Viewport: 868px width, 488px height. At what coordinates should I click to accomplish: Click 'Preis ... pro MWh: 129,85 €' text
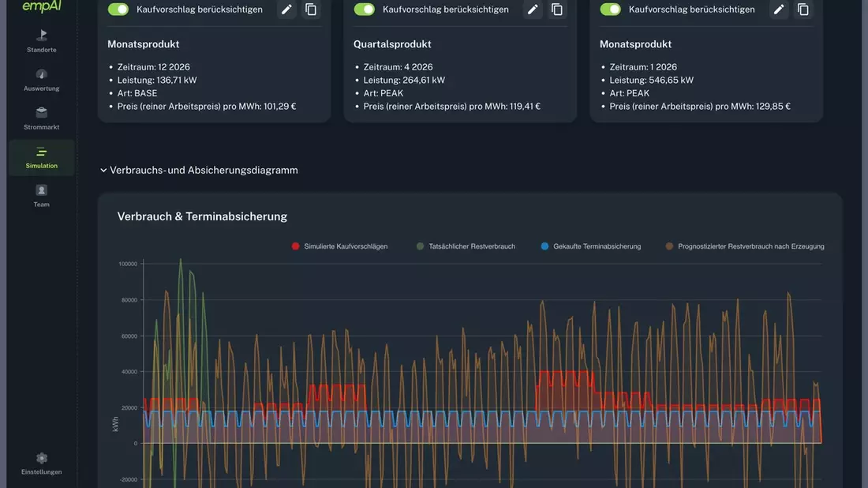coord(700,107)
